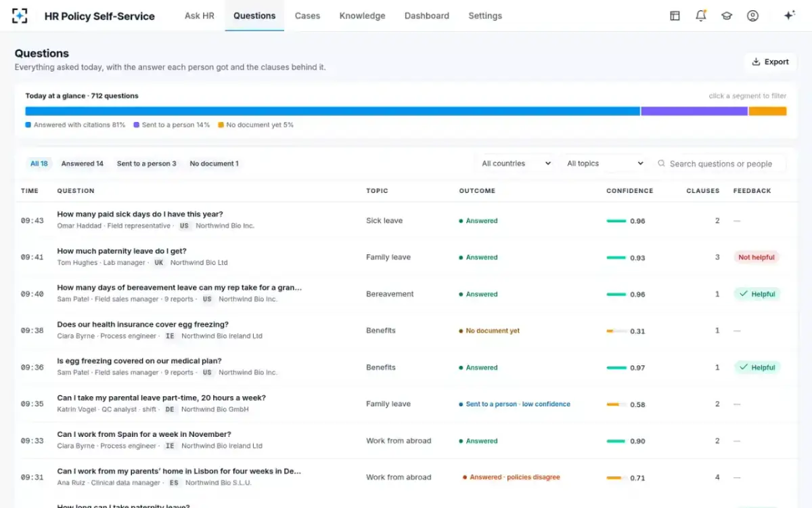Click the graduation cap training icon

[x=727, y=16]
